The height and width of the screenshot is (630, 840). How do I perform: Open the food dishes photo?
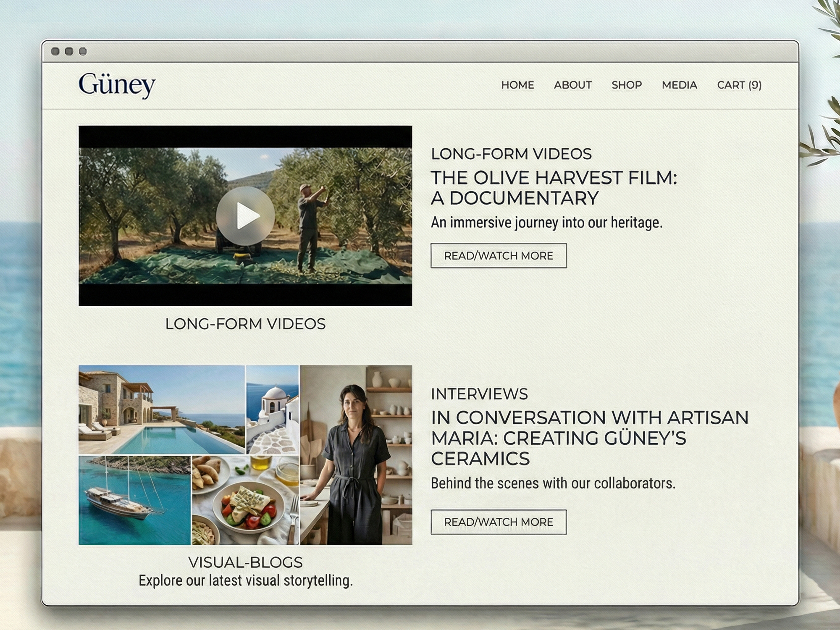click(x=245, y=500)
